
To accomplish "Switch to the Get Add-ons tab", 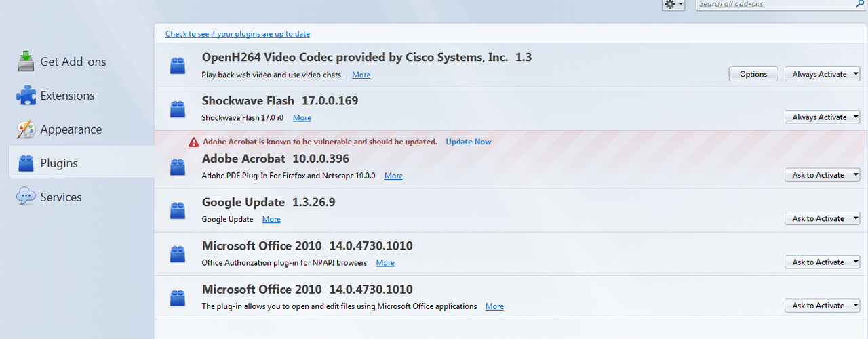I will [81, 61].
